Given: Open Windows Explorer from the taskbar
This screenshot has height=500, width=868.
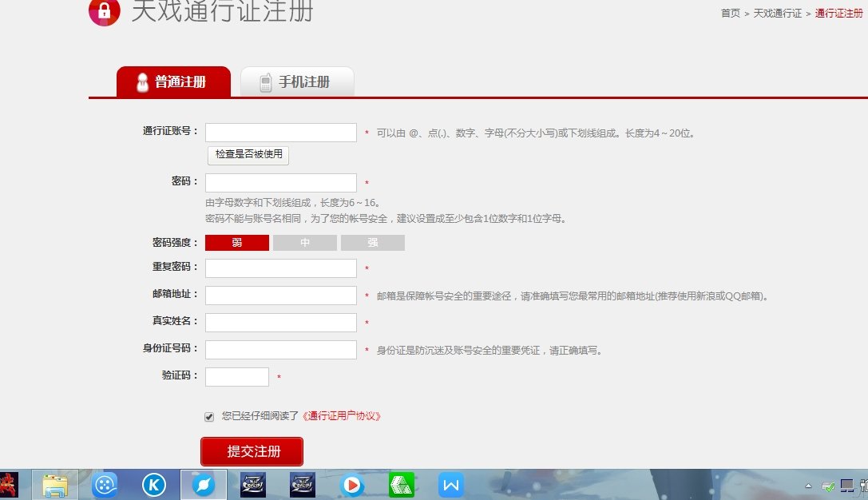Looking at the screenshot, I should [54, 485].
